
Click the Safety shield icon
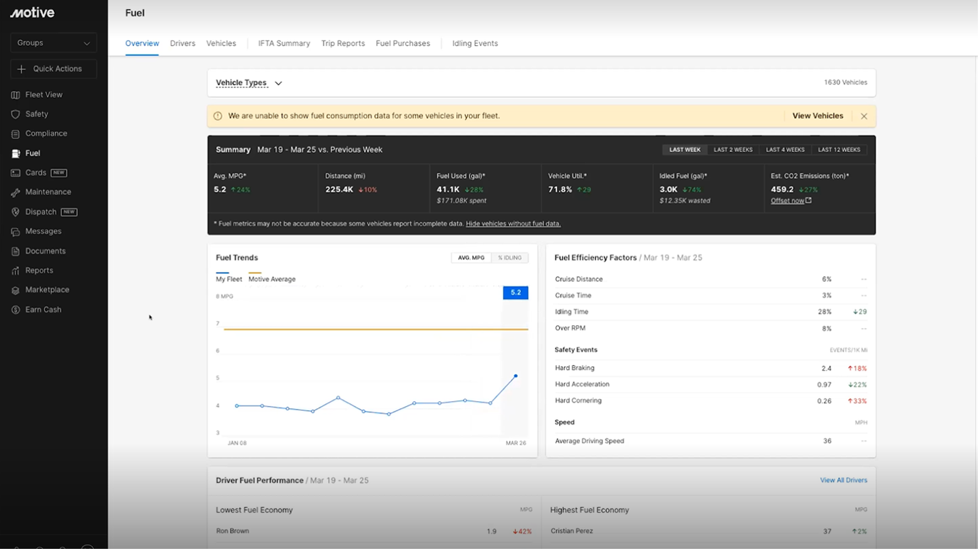(16, 114)
